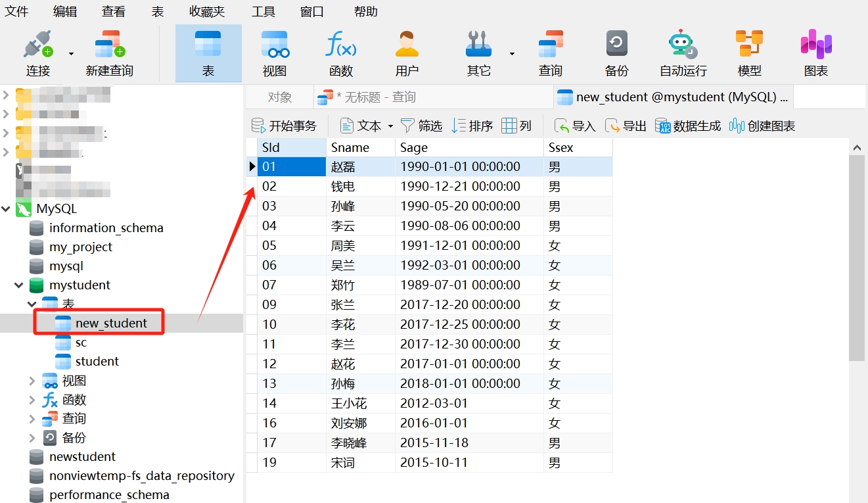The height and width of the screenshot is (503, 868).
Task: Open the 模型 model tool
Action: tap(749, 45)
